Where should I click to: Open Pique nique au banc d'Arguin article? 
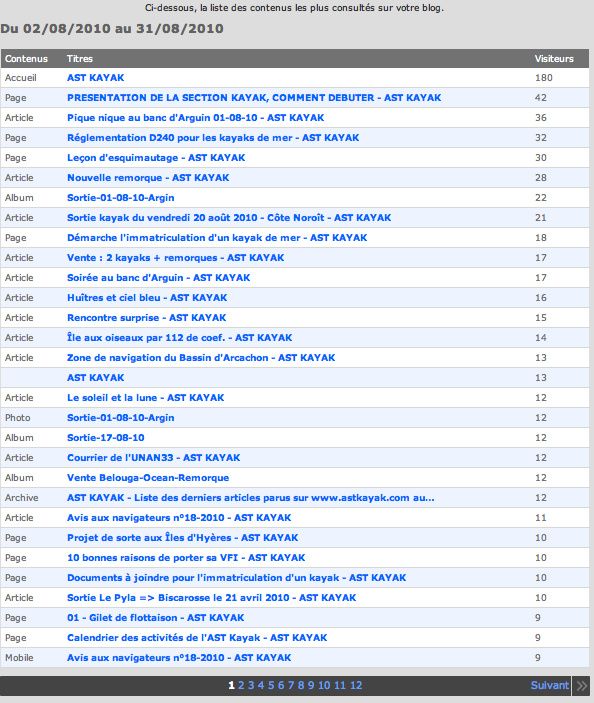[195, 118]
